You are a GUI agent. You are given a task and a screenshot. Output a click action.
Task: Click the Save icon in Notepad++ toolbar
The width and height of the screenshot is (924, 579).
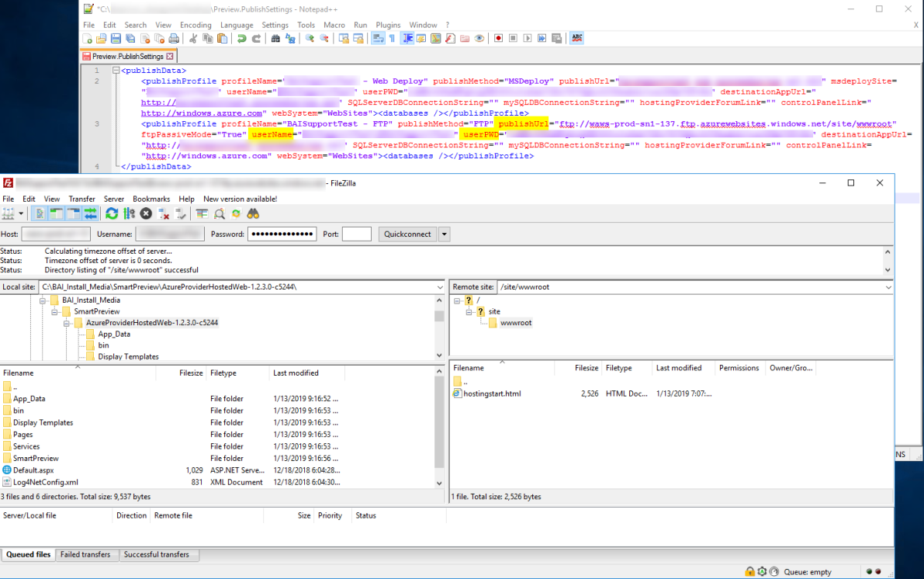pos(116,38)
